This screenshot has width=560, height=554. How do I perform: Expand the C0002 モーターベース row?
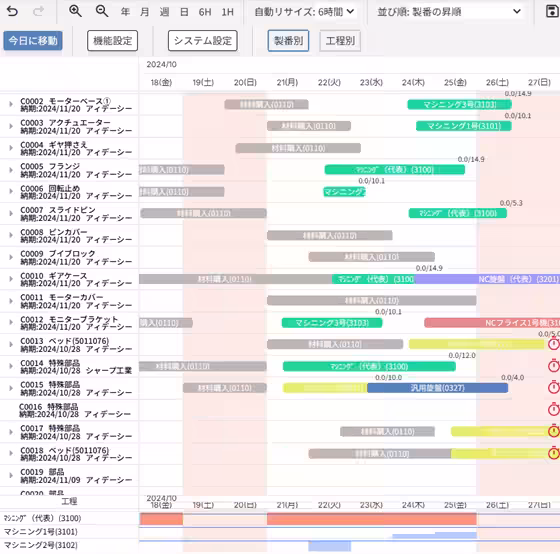[x=11, y=104]
